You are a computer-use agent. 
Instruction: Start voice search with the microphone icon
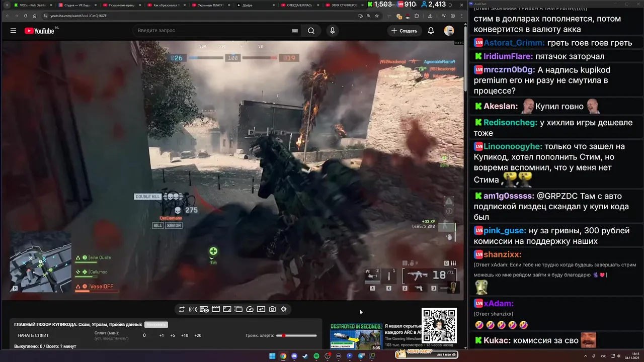pyautogui.click(x=332, y=31)
